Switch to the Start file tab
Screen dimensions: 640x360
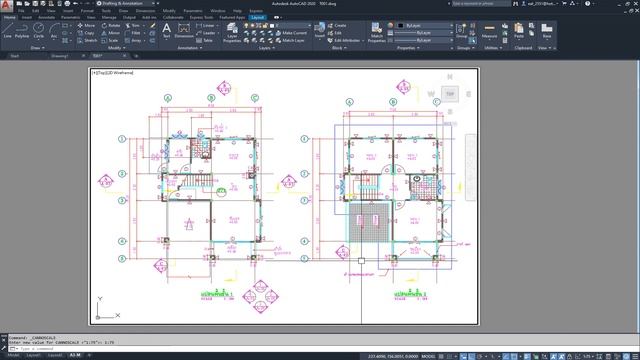pyautogui.click(x=15, y=56)
